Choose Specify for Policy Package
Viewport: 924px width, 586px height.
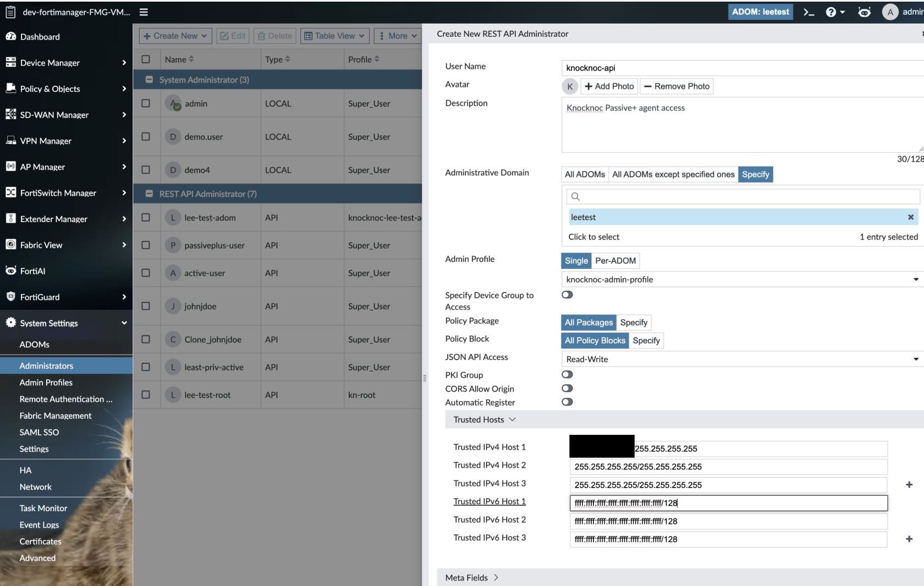click(x=634, y=322)
